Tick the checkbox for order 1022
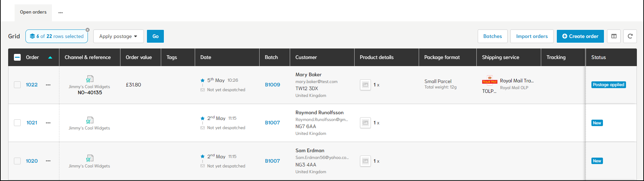The height and width of the screenshot is (181, 644). point(17,85)
